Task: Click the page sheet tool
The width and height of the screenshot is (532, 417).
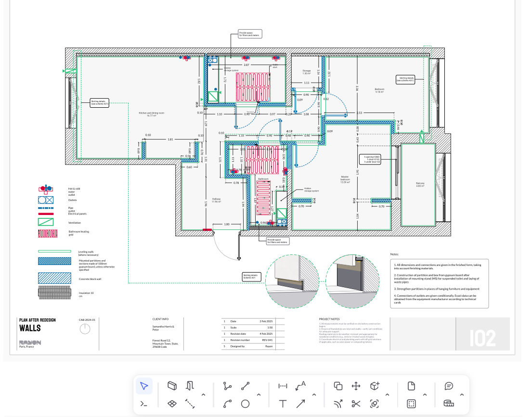Action: pyautogui.click(x=412, y=386)
